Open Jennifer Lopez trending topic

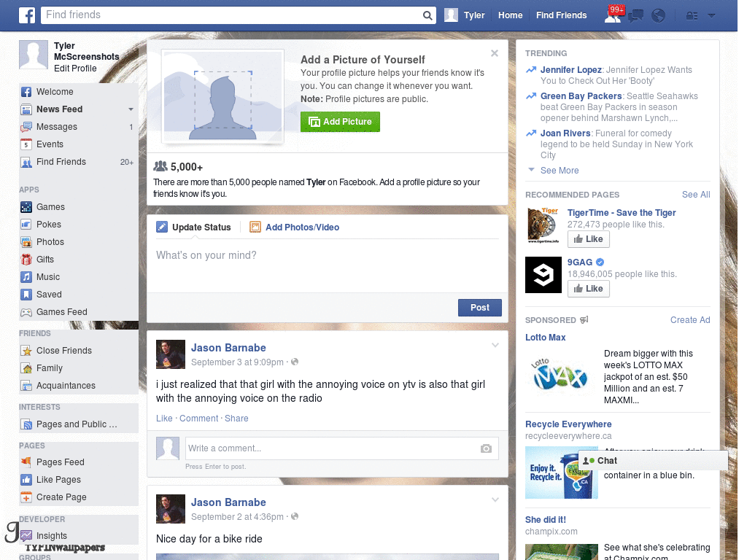[570, 70]
